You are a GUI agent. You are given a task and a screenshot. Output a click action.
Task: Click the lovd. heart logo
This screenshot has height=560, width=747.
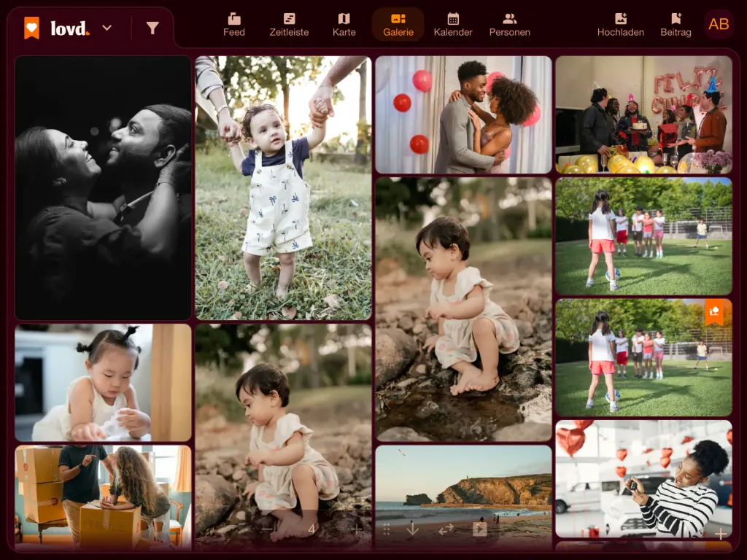(x=32, y=28)
